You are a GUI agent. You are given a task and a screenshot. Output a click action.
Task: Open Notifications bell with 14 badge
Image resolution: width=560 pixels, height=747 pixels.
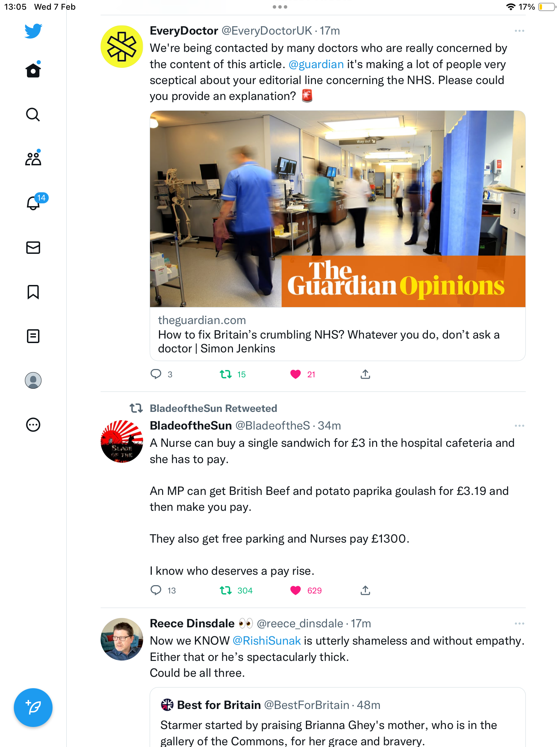pyautogui.click(x=34, y=203)
